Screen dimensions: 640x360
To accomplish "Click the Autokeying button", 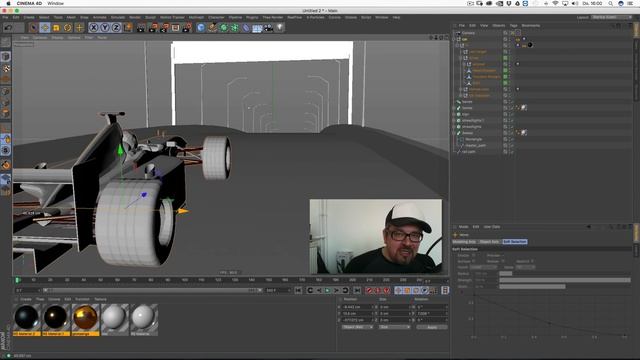I will click(378, 290).
